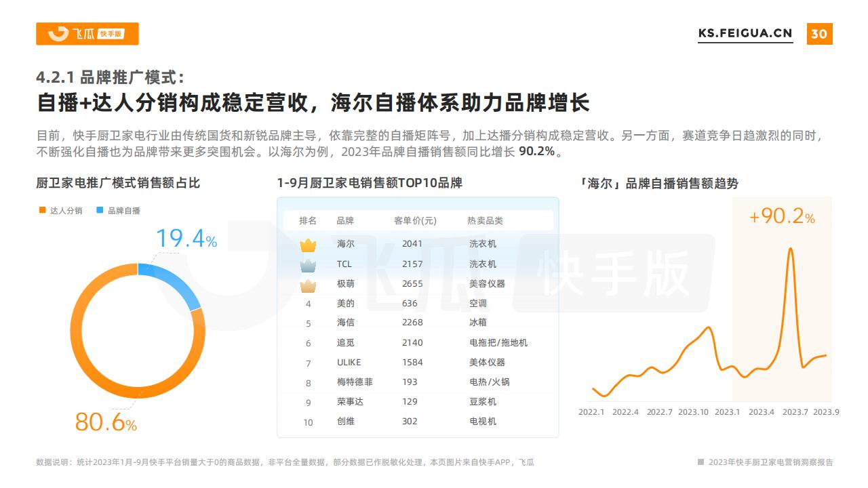Click the 厨卫家电推广模式销售额占比 chart title

pos(118,184)
